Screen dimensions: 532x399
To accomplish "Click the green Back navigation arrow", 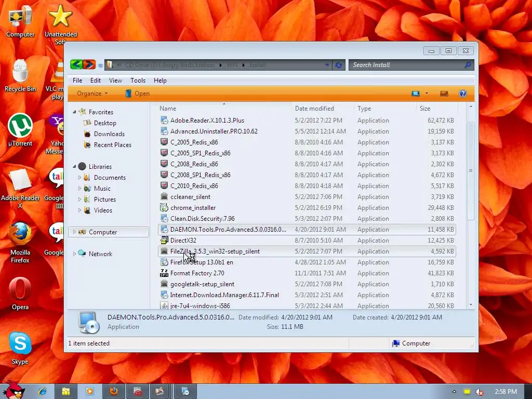I will (x=76, y=64).
